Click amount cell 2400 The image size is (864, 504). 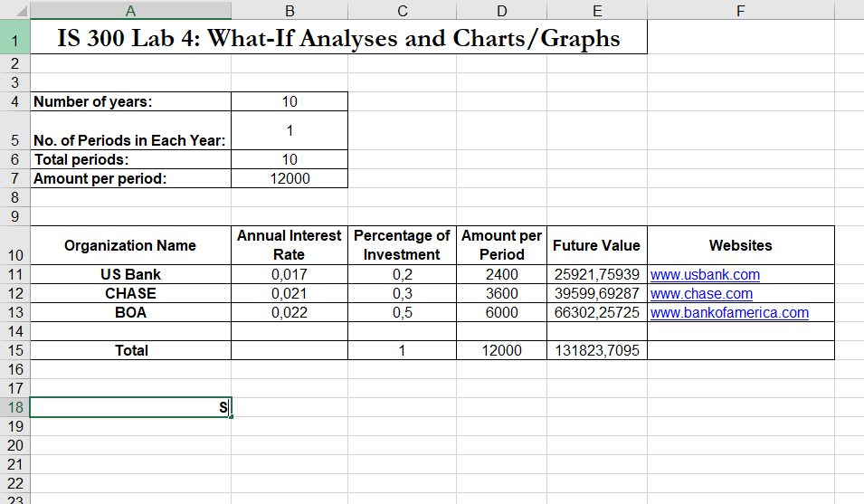501,274
